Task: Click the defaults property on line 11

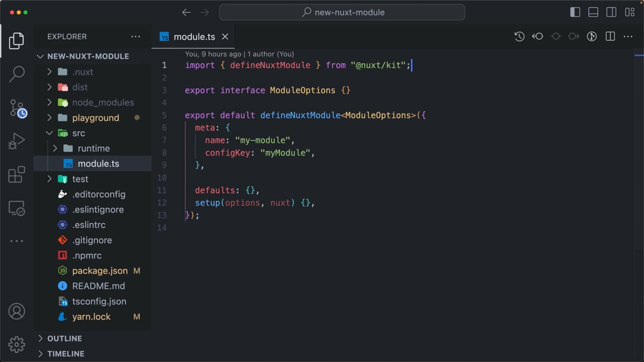Action: click(x=215, y=191)
